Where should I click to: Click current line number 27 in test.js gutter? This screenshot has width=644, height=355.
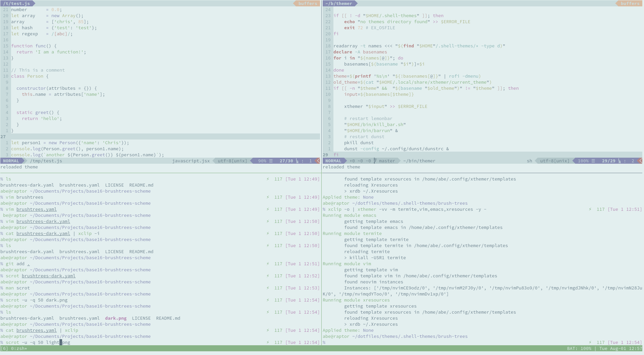coord(3,136)
